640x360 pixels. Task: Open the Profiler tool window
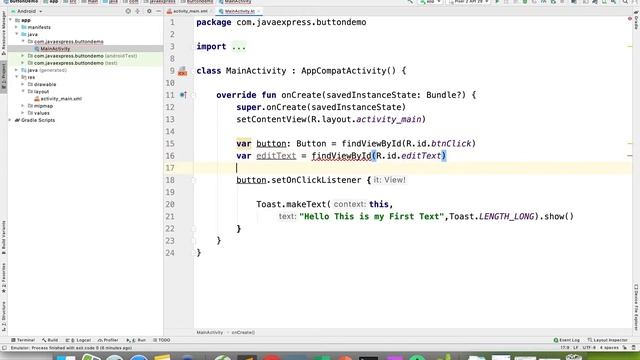108,340
